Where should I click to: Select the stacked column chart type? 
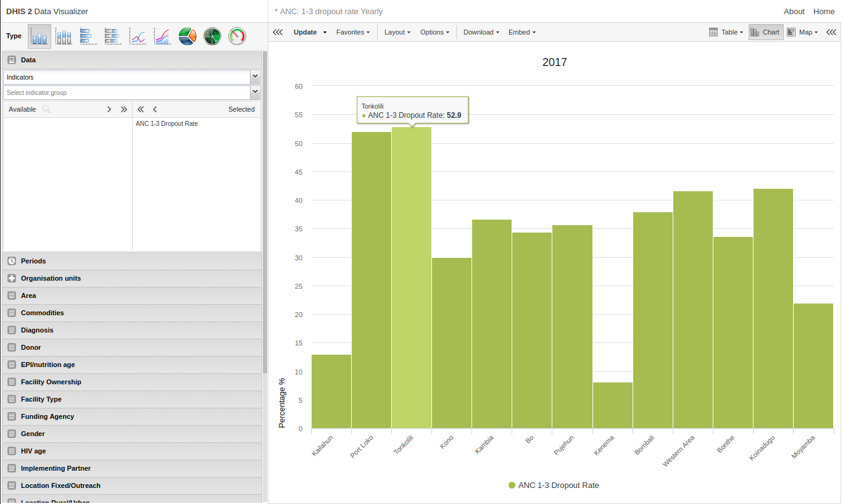click(x=64, y=36)
